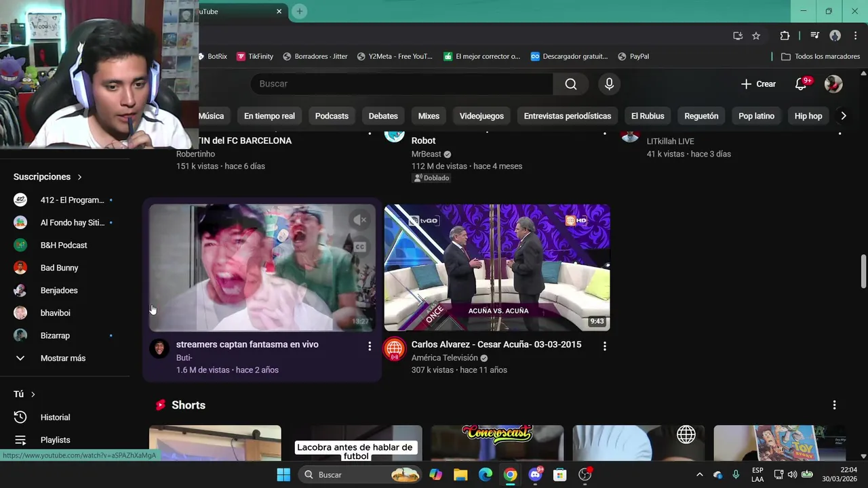This screenshot has height=488, width=868.
Task: Bookmark this page with the star icon
Action: [x=756, y=36]
